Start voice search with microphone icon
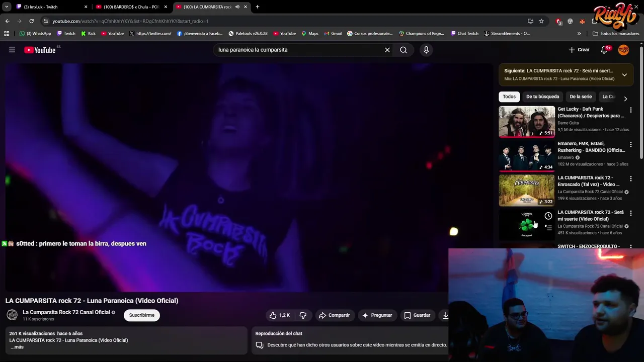The height and width of the screenshot is (362, 644). tap(426, 50)
